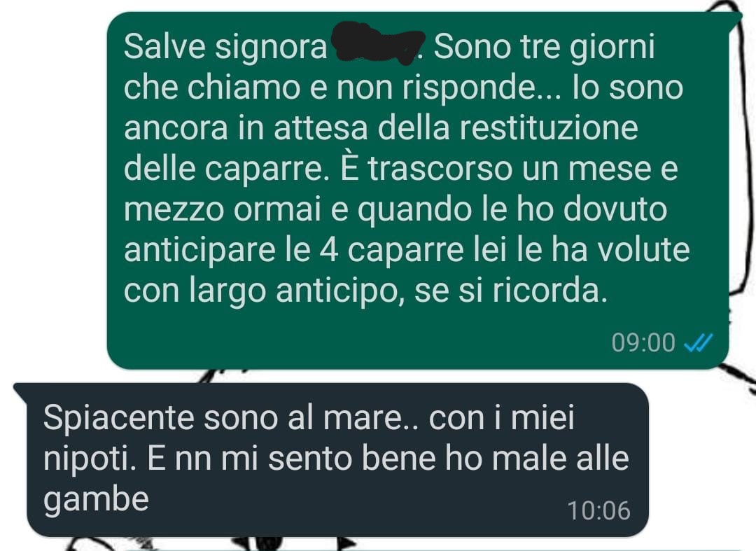Tap the text 'Salve signora'
The image size is (756, 551).
pyautogui.click(x=225, y=48)
